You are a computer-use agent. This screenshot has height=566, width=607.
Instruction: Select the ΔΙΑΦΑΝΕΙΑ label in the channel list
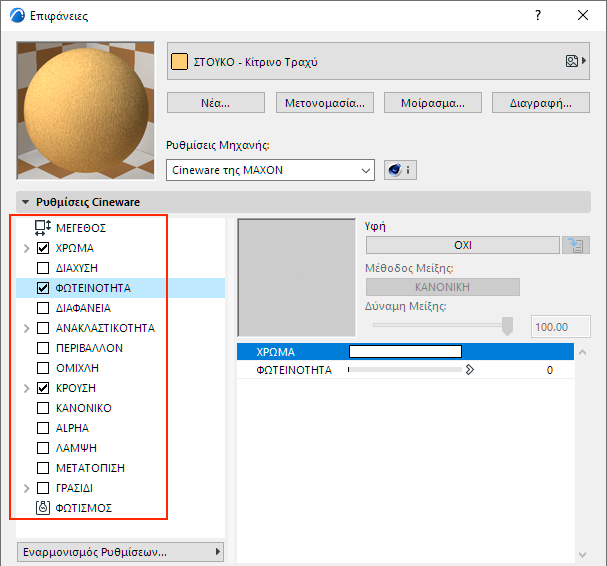(x=83, y=308)
